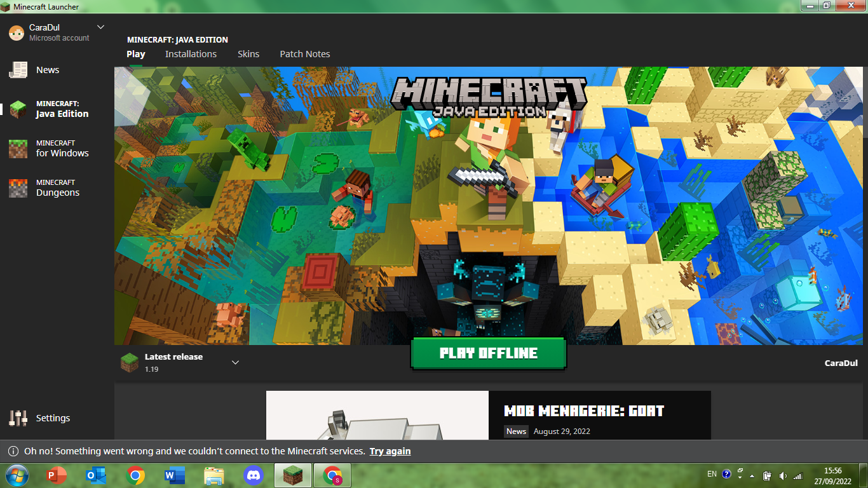Click the Try again link
The width and height of the screenshot is (868, 488).
(x=390, y=451)
